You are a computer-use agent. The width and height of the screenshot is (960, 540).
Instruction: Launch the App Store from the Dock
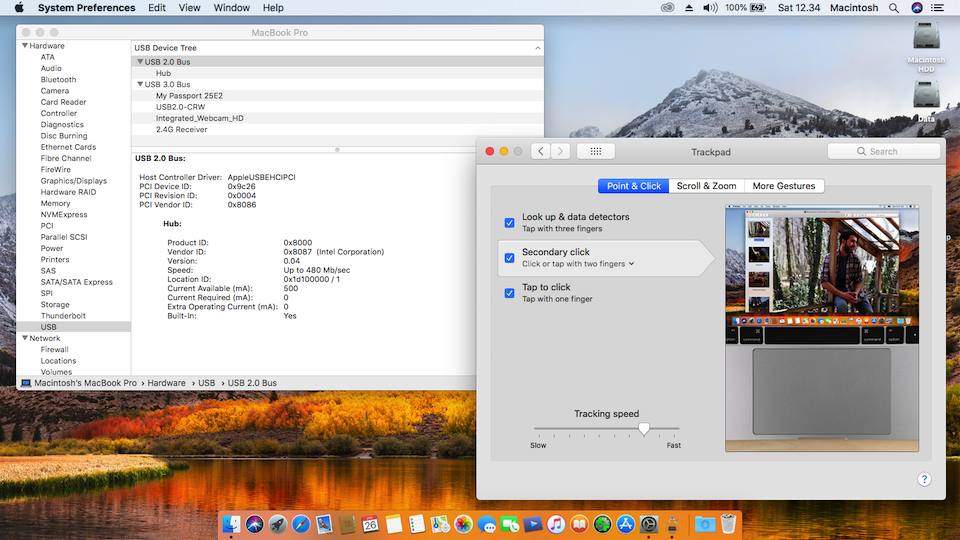[x=626, y=524]
